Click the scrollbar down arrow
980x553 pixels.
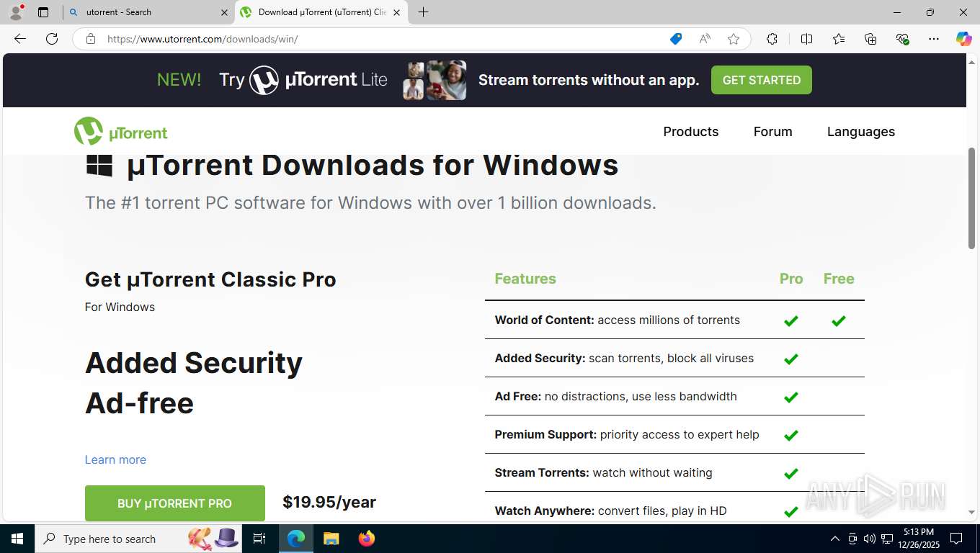point(972,513)
